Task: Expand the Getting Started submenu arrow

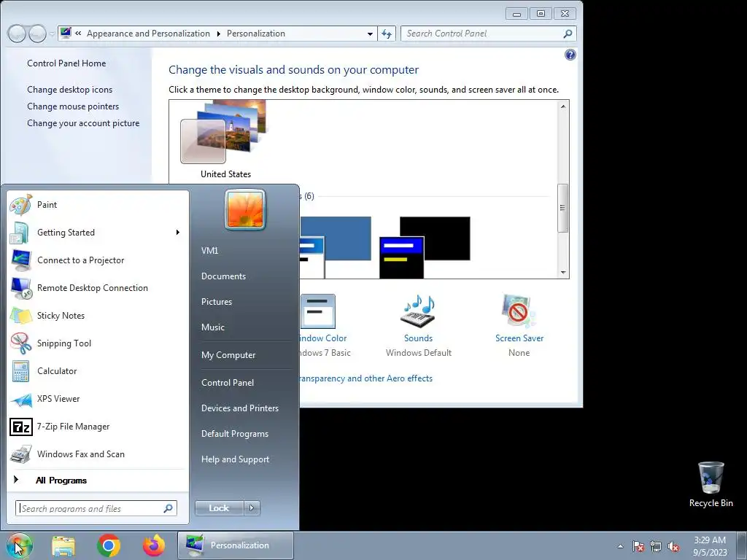Action: [x=178, y=233]
